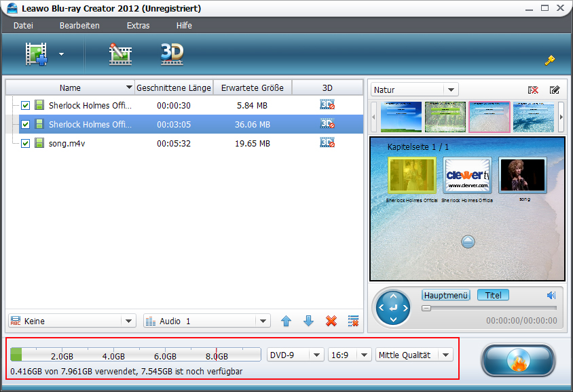Screen dimensions: 573x392
Task: Open the Extras menu
Action: pyautogui.click(x=138, y=26)
